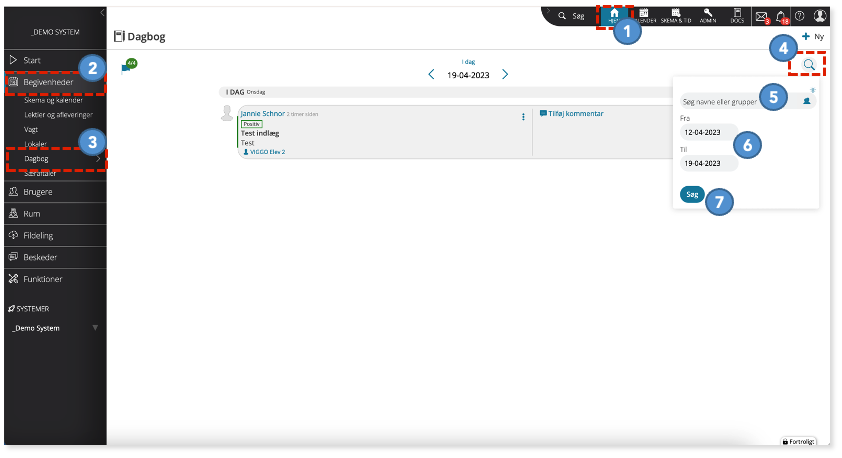Open VIGGO Elev 2 student link
This screenshot has height=458, width=842.
[x=264, y=152]
